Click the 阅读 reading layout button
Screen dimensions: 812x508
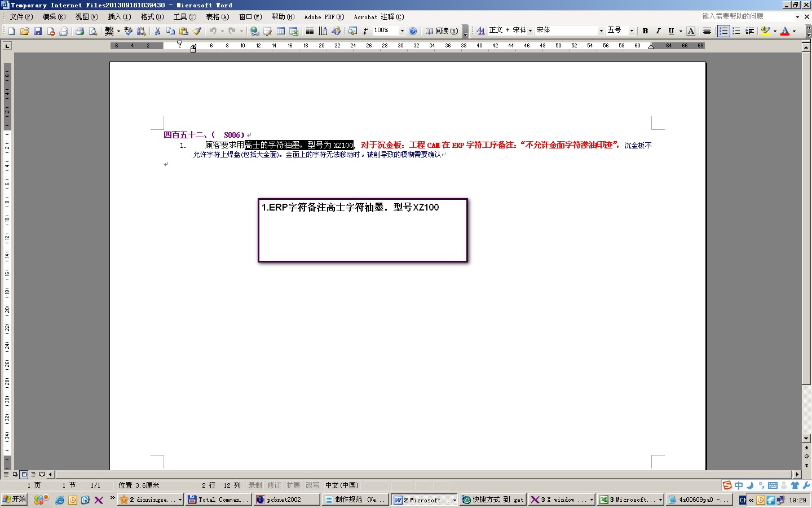click(x=442, y=31)
